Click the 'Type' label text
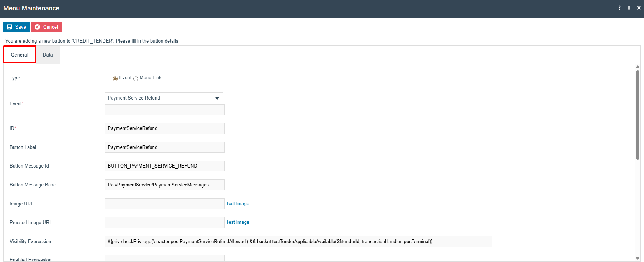 coord(15,78)
